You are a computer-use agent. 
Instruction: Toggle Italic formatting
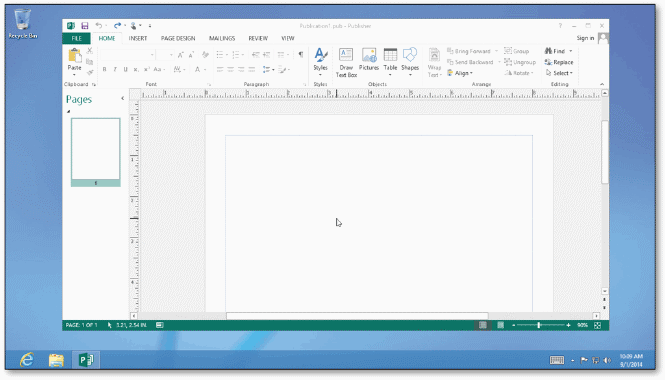click(115, 69)
